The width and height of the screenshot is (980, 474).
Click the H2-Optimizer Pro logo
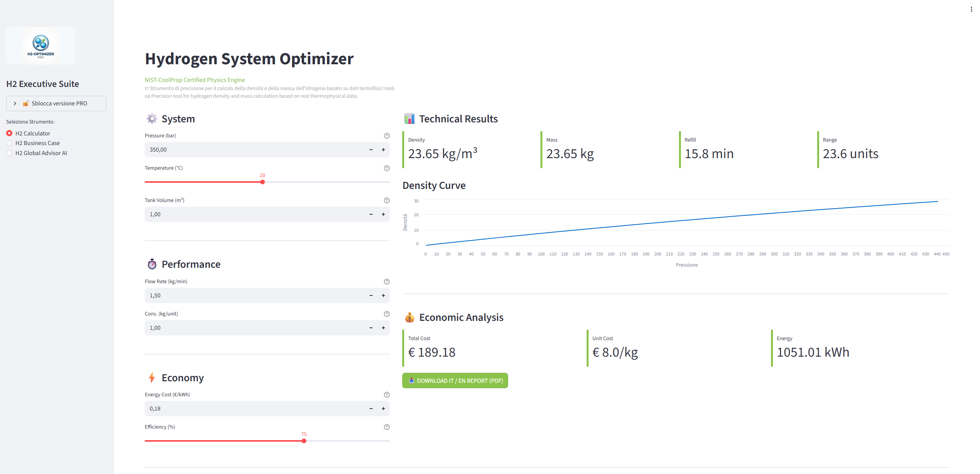[41, 46]
